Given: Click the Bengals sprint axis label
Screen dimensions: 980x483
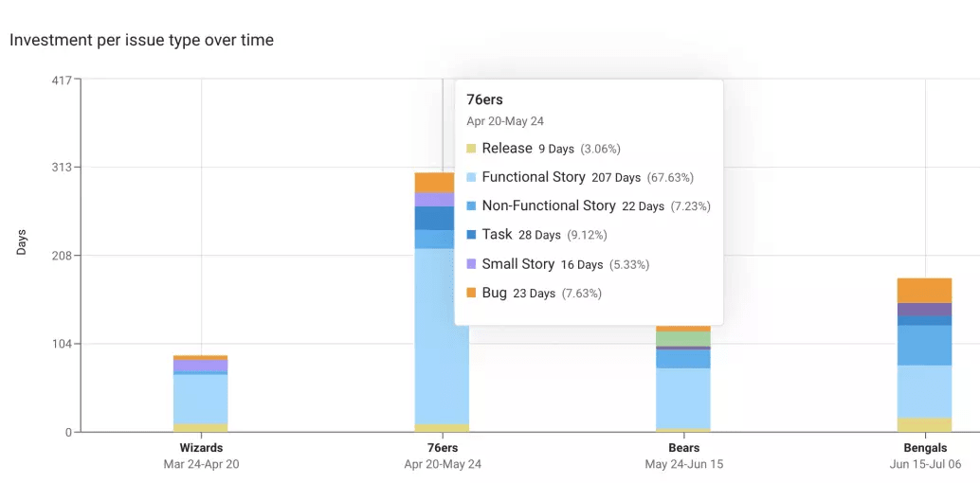Looking at the screenshot, I should [925, 448].
